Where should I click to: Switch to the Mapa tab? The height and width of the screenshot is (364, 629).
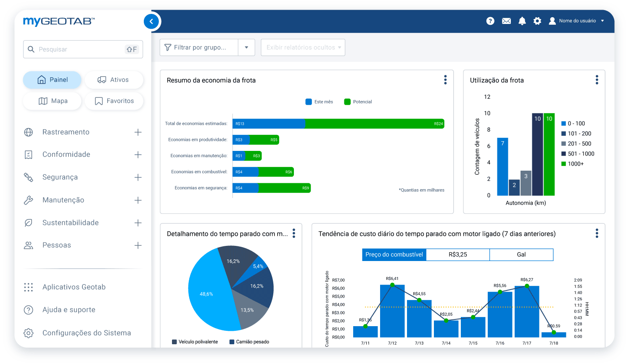click(52, 101)
